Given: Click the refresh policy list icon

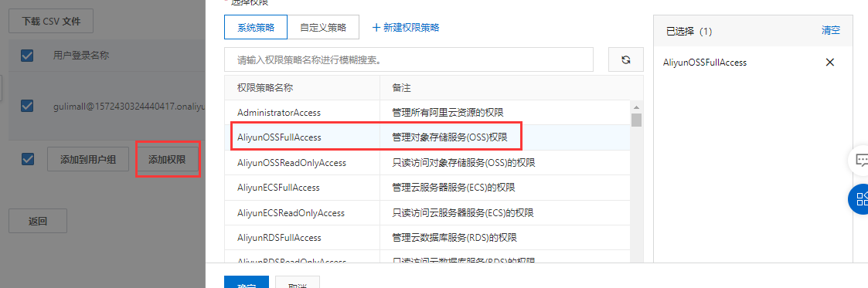Looking at the screenshot, I should [626, 59].
